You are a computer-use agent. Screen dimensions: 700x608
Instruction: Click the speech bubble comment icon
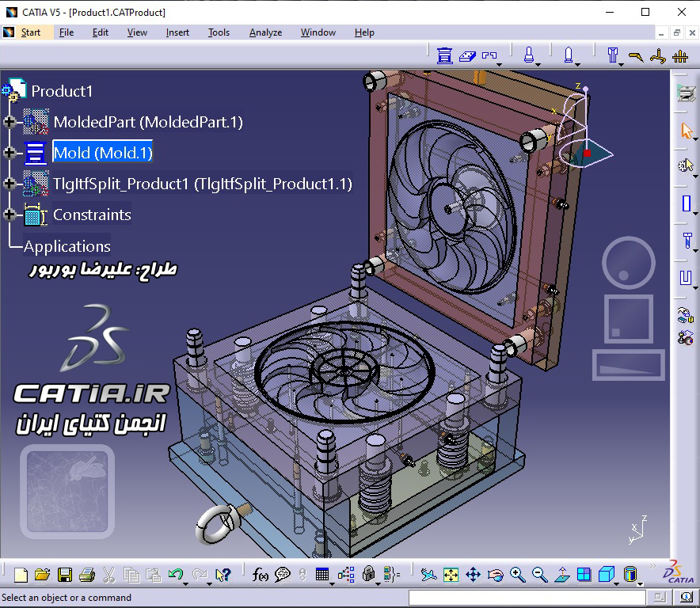283,575
